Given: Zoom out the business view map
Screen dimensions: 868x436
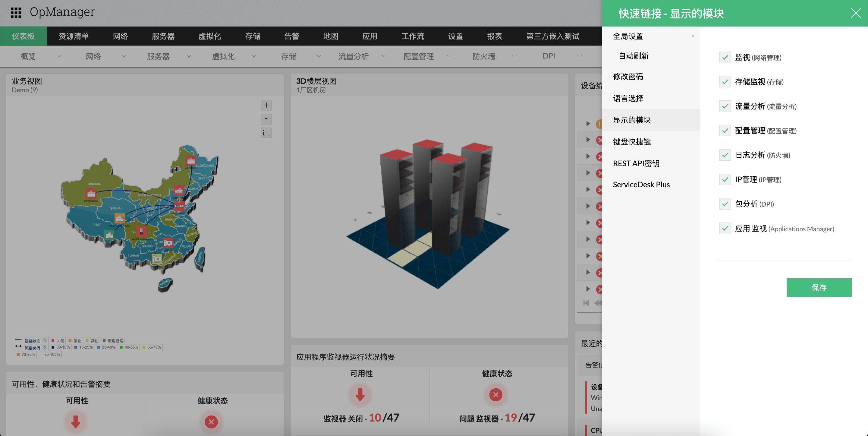Looking at the screenshot, I should coord(266,119).
